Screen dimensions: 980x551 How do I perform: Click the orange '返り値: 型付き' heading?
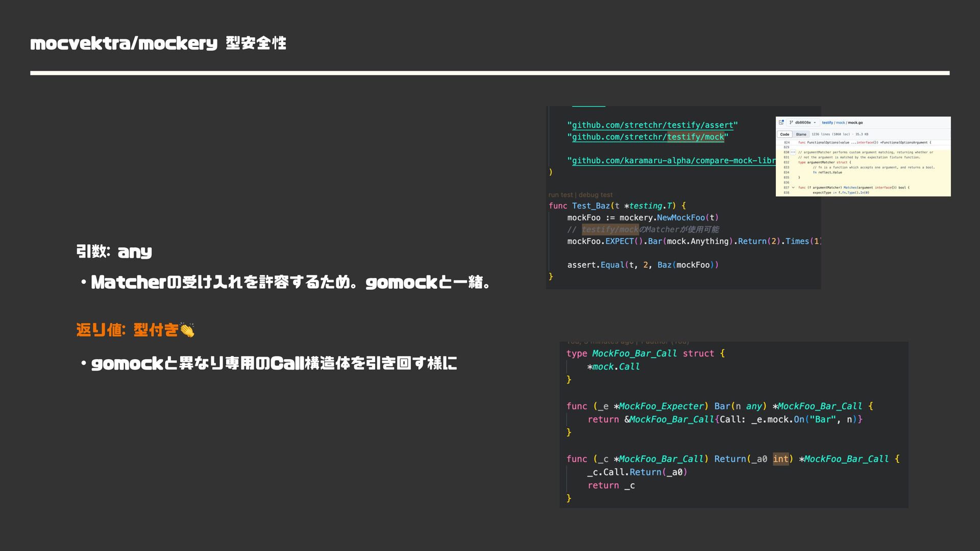pyautogui.click(x=127, y=330)
